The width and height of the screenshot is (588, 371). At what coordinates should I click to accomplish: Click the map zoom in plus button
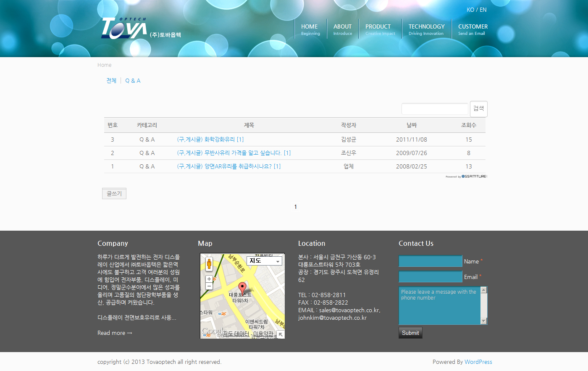pyautogui.click(x=209, y=279)
